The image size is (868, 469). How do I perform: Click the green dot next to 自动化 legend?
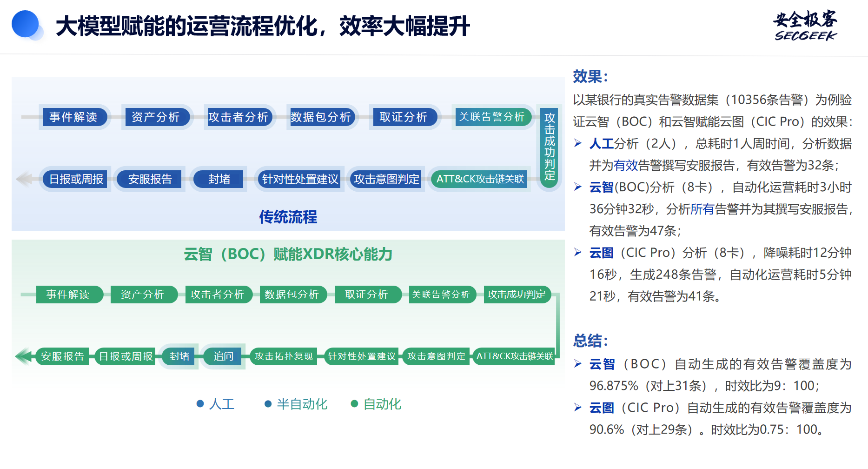point(354,404)
